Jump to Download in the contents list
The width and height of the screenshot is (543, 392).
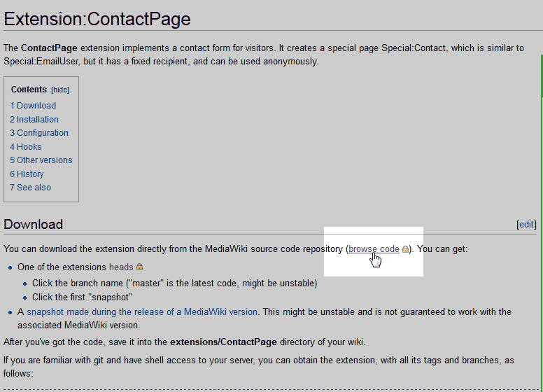point(33,106)
